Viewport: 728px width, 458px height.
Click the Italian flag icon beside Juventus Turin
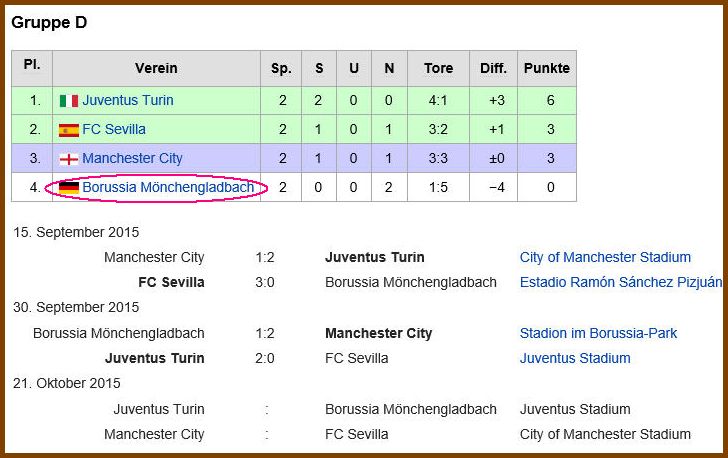[69, 101]
